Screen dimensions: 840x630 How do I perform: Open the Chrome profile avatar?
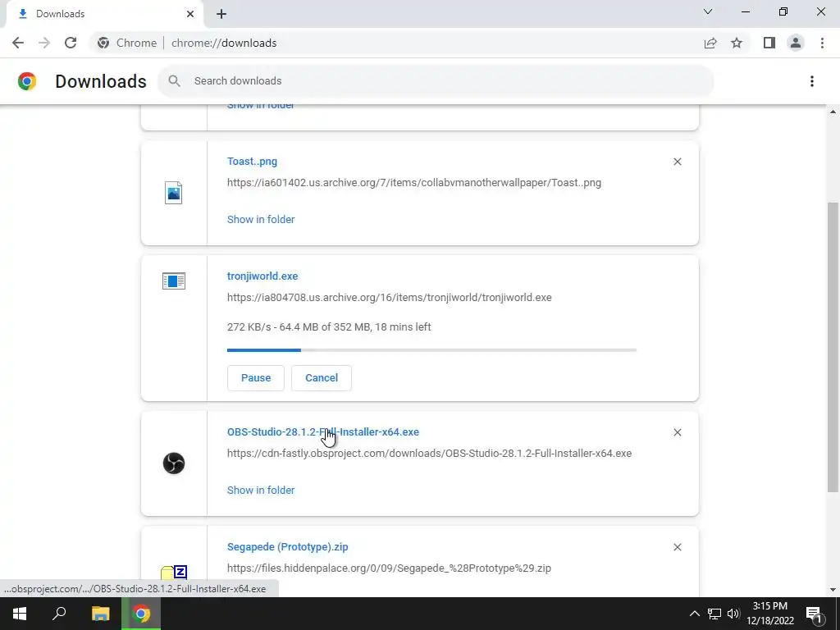[x=796, y=43]
